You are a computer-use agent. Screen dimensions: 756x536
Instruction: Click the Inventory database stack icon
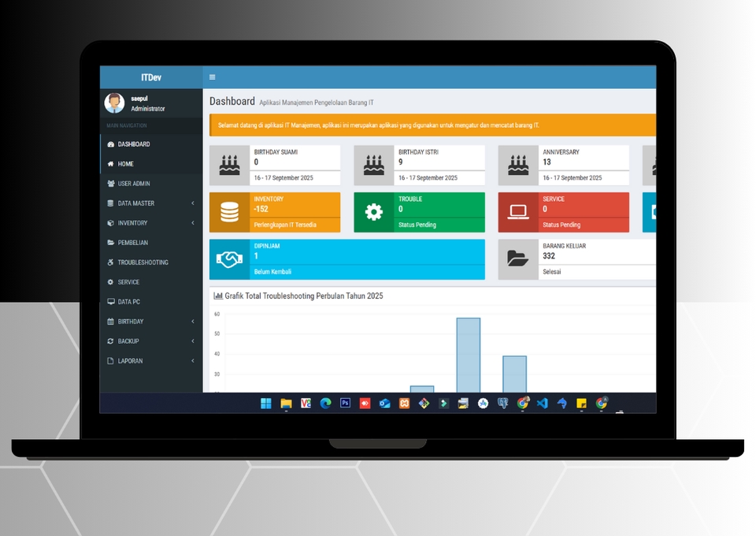(x=229, y=212)
